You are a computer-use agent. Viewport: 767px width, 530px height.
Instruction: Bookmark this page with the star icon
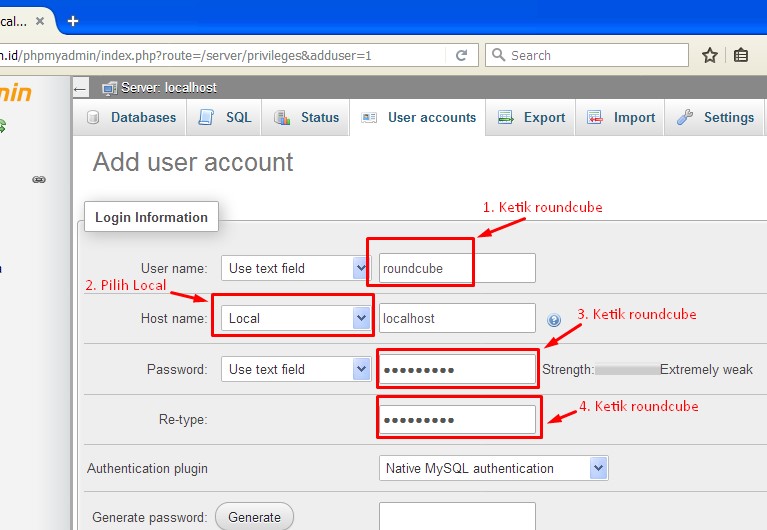click(709, 56)
